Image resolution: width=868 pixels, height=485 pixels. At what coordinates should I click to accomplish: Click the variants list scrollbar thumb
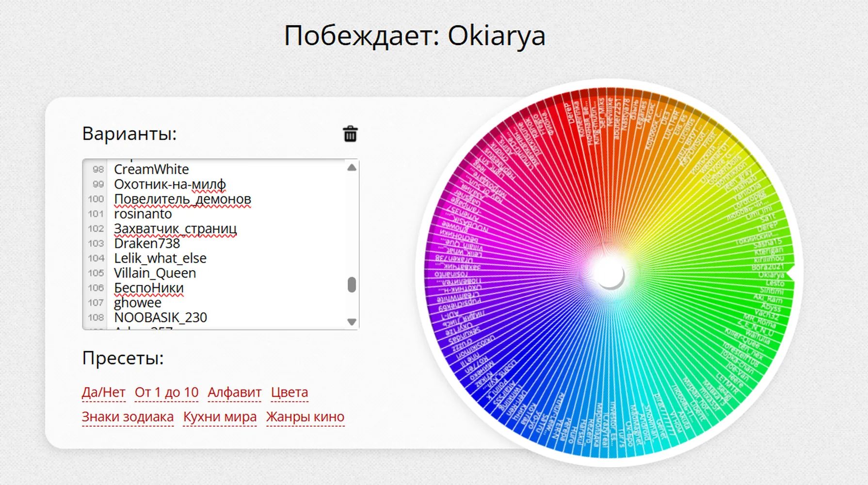(352, 285)
